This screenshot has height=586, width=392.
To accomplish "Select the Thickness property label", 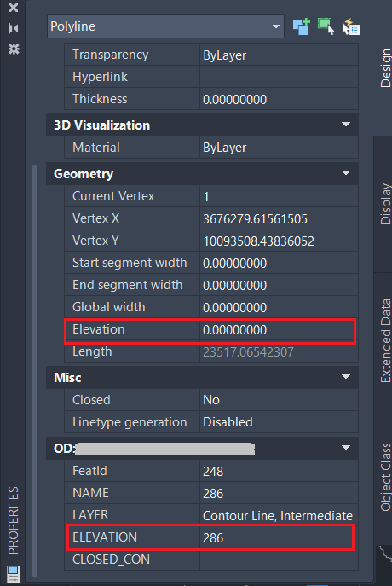I will click(100, 99).
